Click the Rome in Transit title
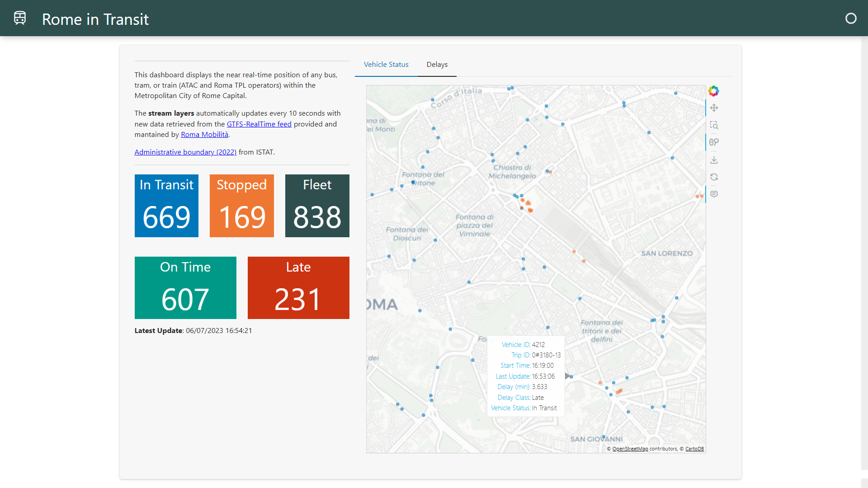The height and width of the screenshot is (488, 868). [95, 19]
